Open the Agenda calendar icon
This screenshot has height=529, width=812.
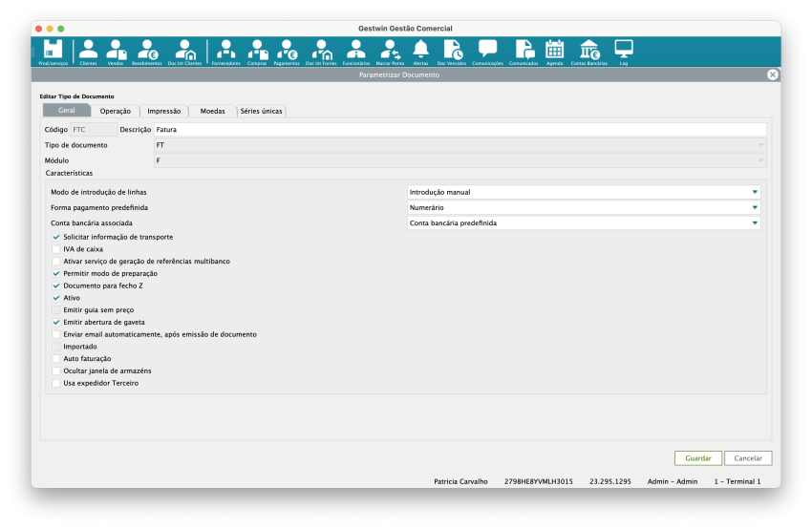pyautogui.click(x=554, y=51)
